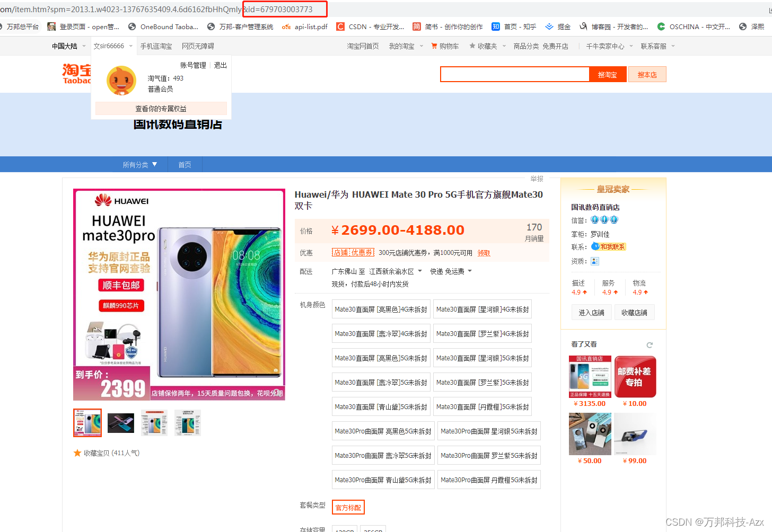This screenshot has width=772, height=532.
Task: Click the Huawei logo in product image
Action: tap(122, 200)
